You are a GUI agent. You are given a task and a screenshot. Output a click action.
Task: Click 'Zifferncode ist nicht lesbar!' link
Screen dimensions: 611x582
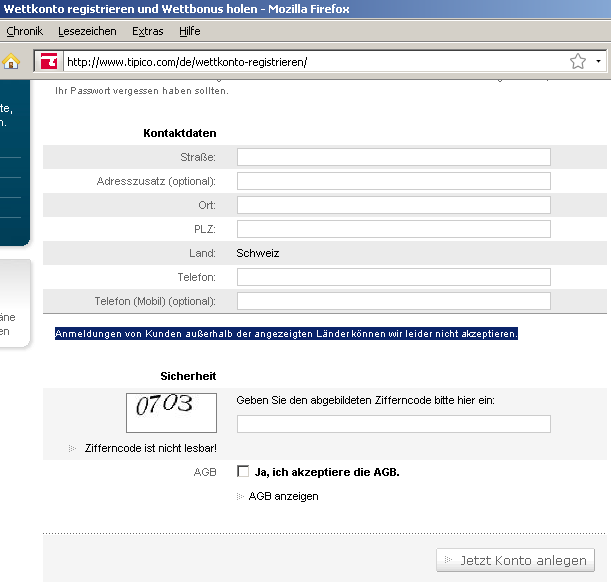[150, 448]
